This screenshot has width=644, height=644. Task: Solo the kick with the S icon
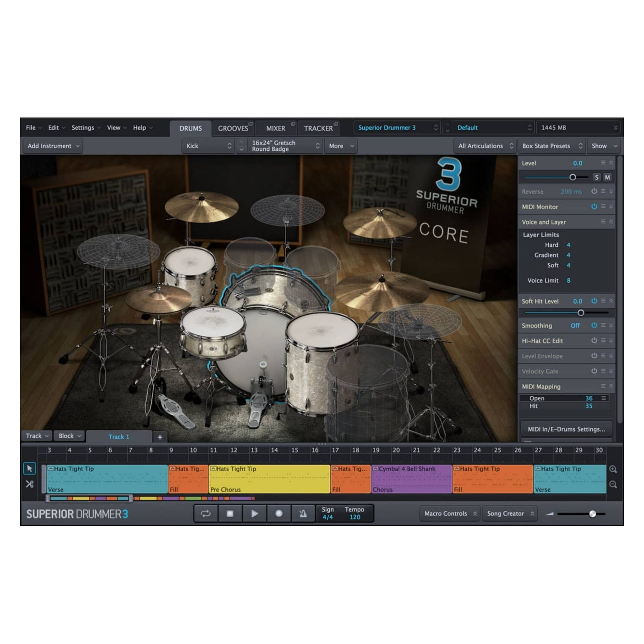tap(597, 177)
